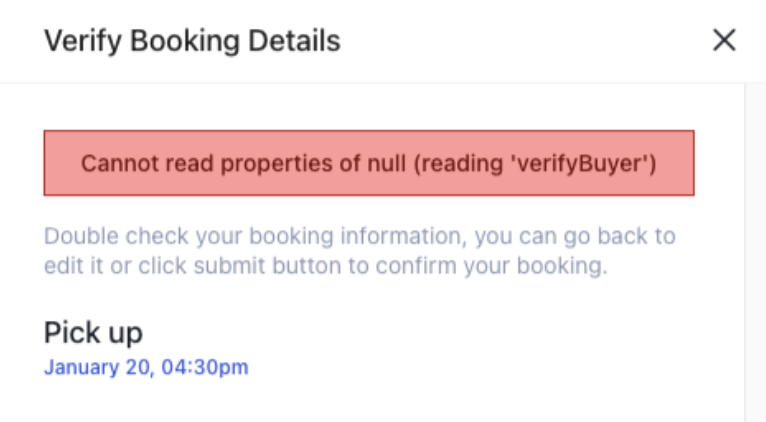766x422 pixels.
Task: Click the Verify Booking Details title
Action: click(192, 40)
